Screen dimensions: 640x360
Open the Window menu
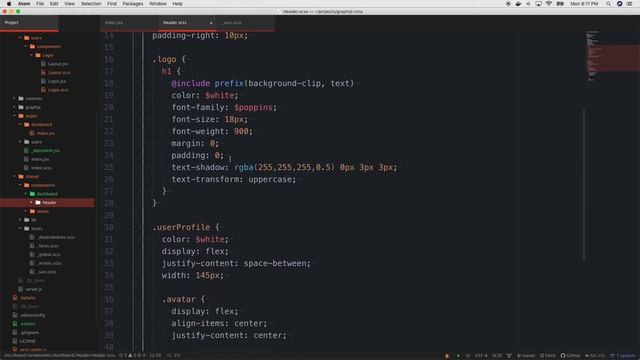(x=158, y=4)
